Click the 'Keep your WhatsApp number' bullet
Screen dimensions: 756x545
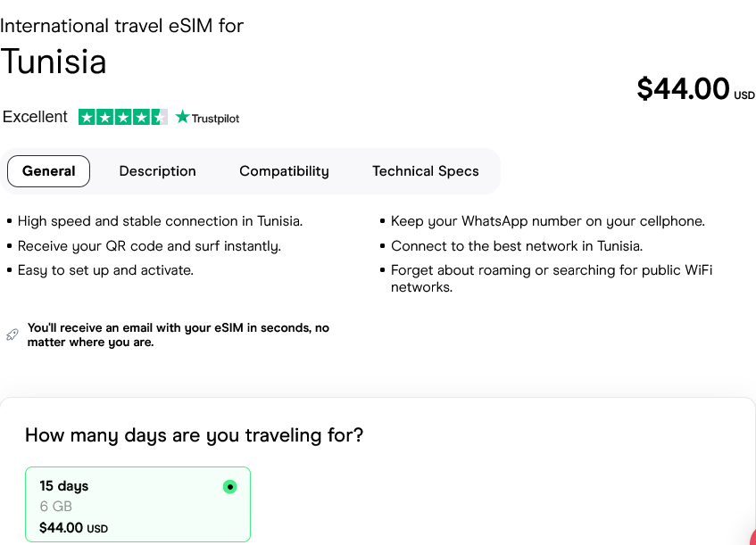[x=547, y=221]
